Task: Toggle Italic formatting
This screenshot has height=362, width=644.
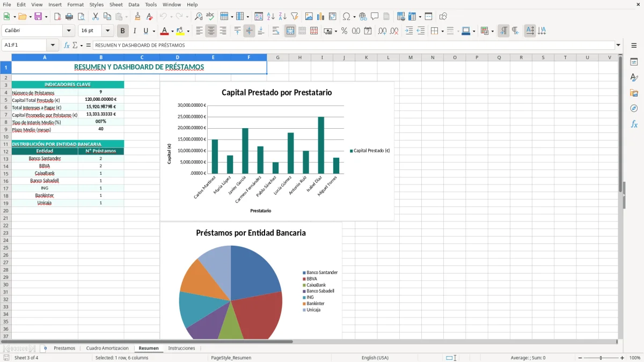Action: pyautogui.click(x=135, y=31)
